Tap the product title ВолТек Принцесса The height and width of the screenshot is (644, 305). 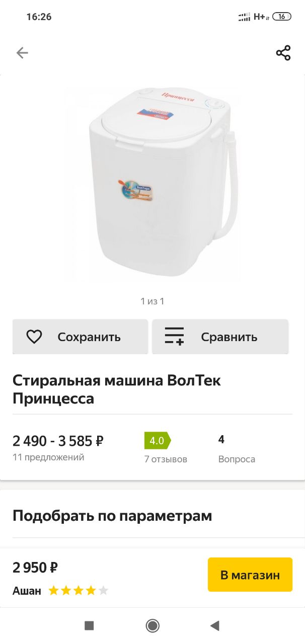(x=117, y=389)
